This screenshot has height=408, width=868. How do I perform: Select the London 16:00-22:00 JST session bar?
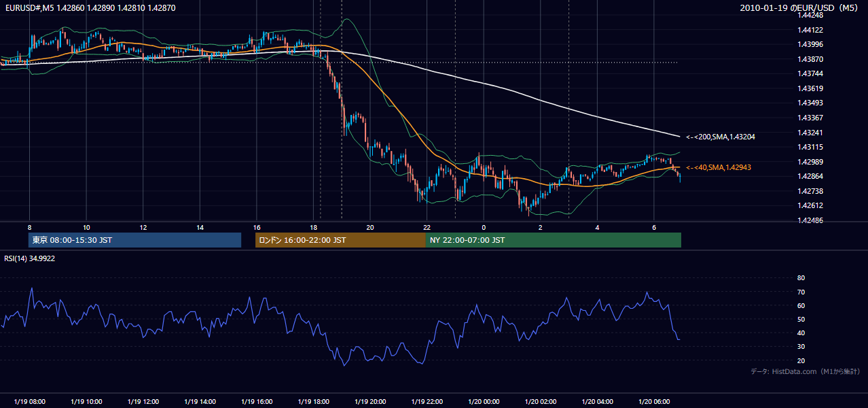pyautogui.click(x=340, y=240)
